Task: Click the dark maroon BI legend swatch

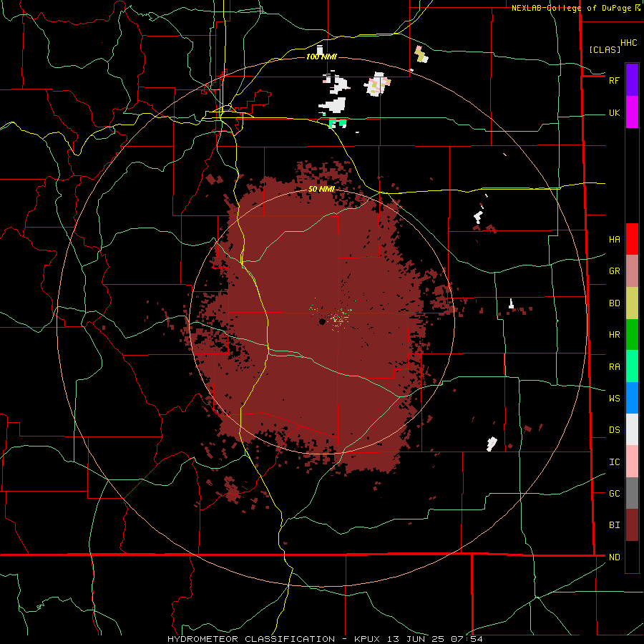Action: 632,525
